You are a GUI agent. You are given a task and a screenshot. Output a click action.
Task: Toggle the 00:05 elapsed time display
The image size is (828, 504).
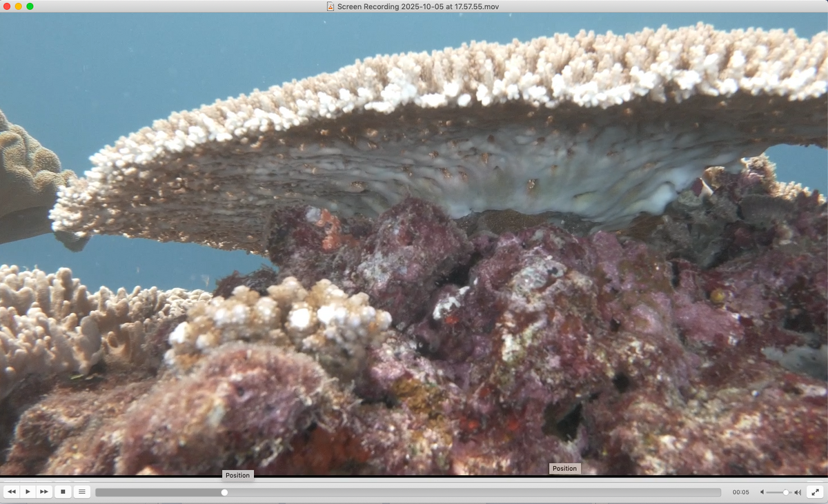click(x=740, y=492)
